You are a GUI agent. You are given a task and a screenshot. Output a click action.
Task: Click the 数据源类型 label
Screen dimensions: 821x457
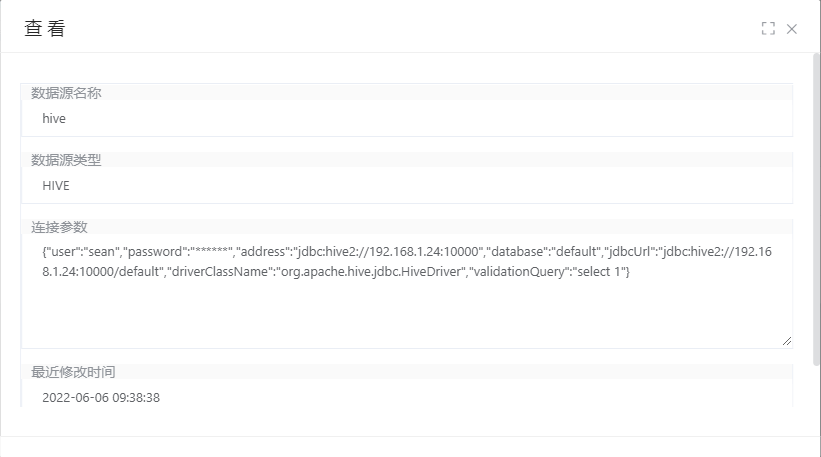[x=66, y=159]
